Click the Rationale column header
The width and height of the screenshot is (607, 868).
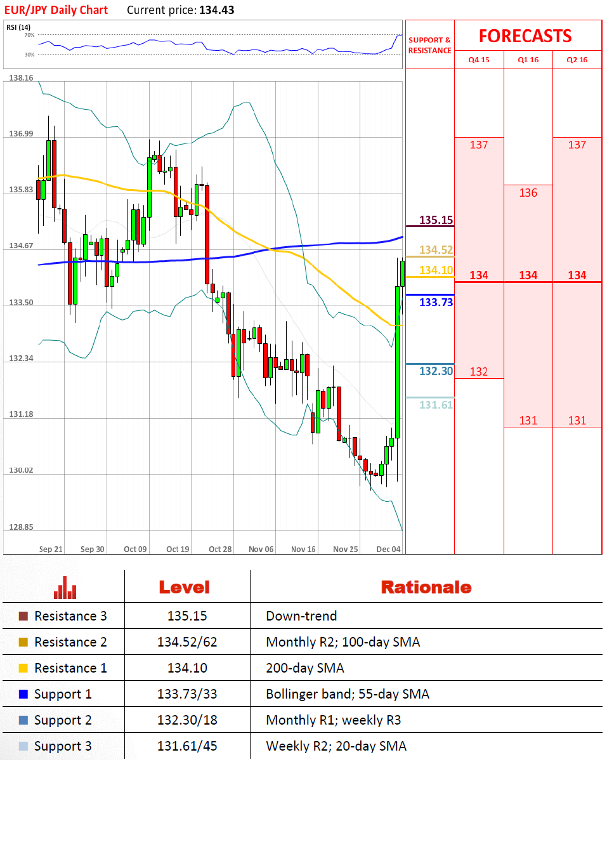pos(426,588)
